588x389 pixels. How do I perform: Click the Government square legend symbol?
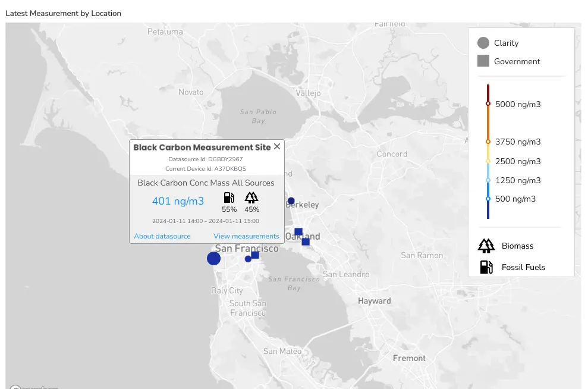pyautogui.click(x=483, y=61)
